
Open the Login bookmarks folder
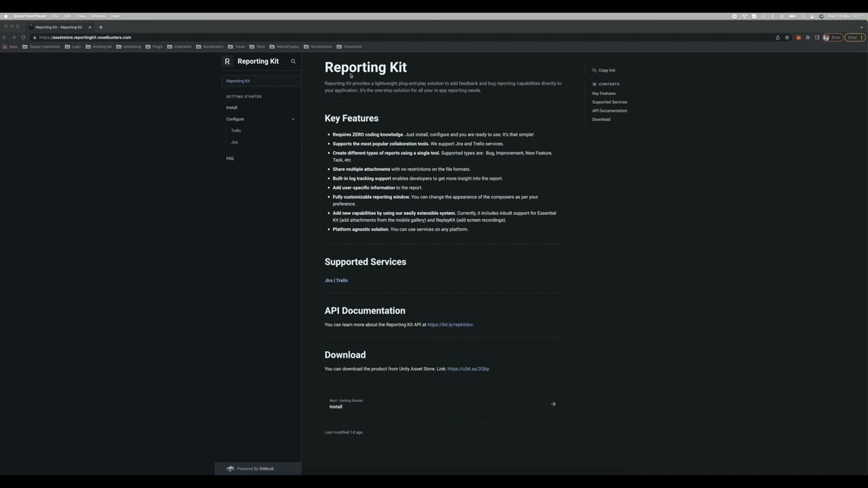pos(73,47)
